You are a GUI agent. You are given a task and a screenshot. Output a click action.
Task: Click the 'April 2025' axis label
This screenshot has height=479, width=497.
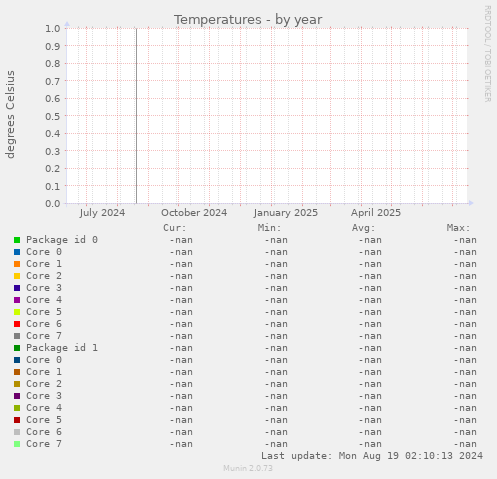click(x=376, y=213)
